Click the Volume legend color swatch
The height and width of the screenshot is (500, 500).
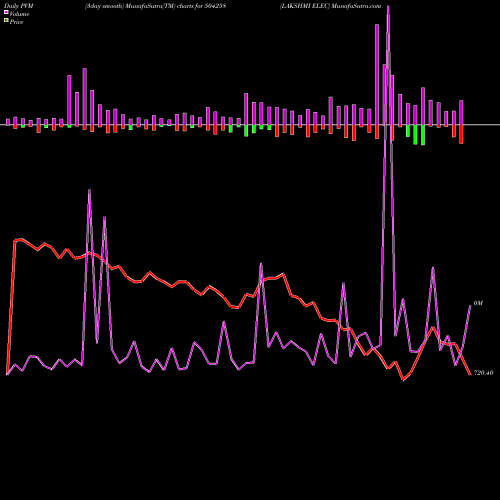tap(6, 12)
